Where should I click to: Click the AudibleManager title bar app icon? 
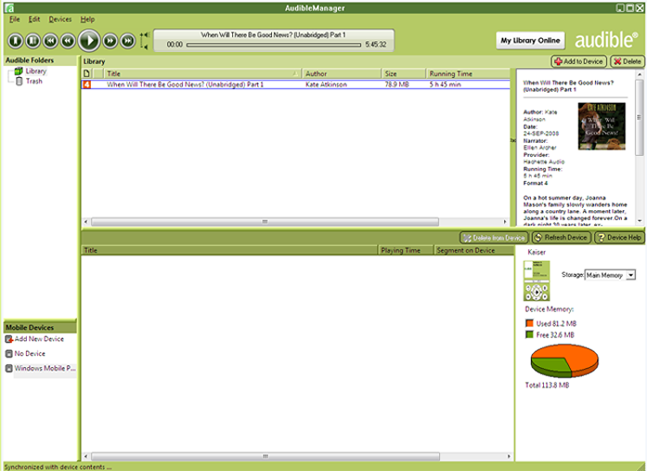click(9, 8)
